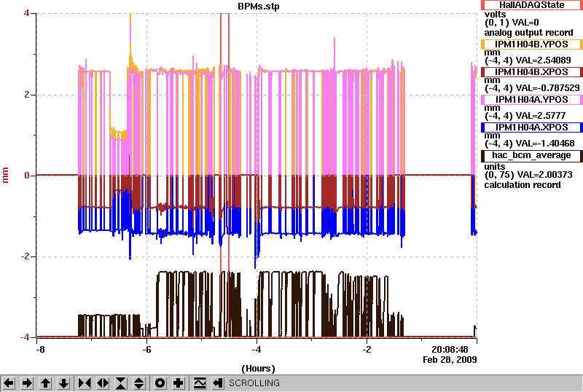Screen dimensions: 583x392
Task: Click the 'units' text under hac_bcm_average
Action: tap(495, 167)
